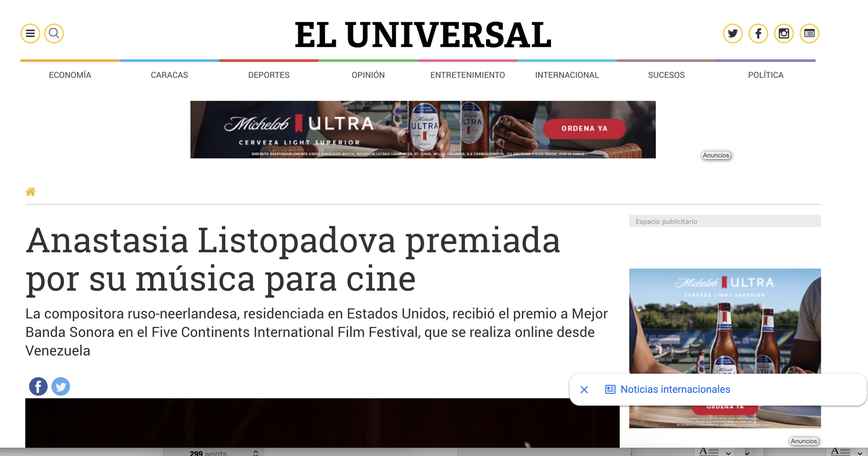Open El Universal's Twitter page icon

733,33
